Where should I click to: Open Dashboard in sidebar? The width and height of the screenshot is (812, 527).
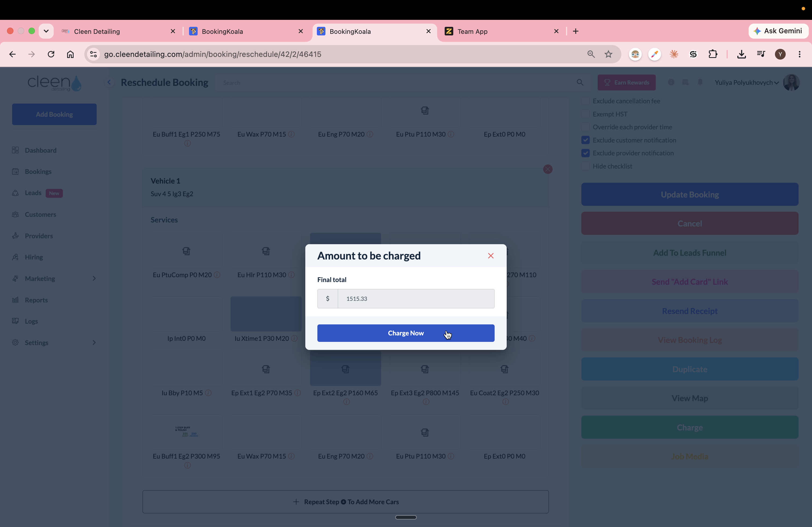[40, 150]
